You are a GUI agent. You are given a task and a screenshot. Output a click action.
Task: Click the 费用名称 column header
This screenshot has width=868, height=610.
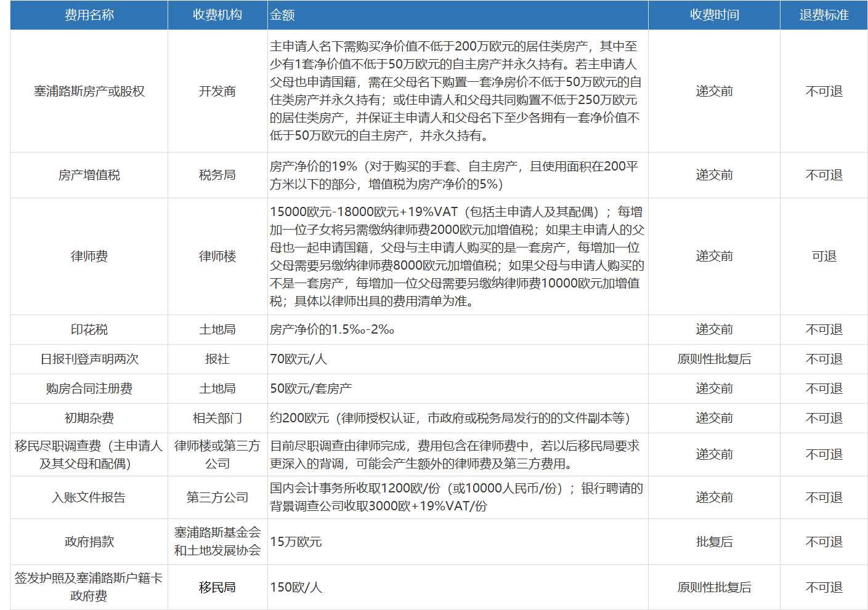[x=89, y=15]
